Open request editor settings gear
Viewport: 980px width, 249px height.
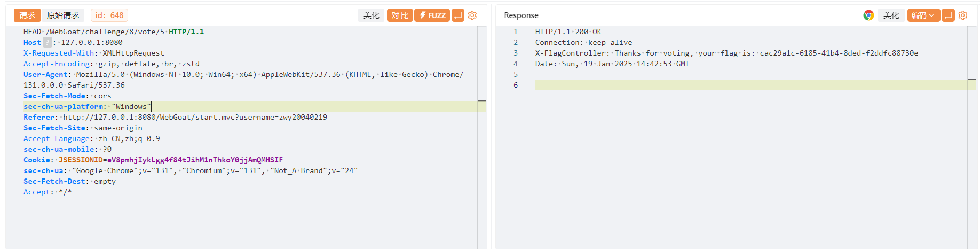coord(472,15)
